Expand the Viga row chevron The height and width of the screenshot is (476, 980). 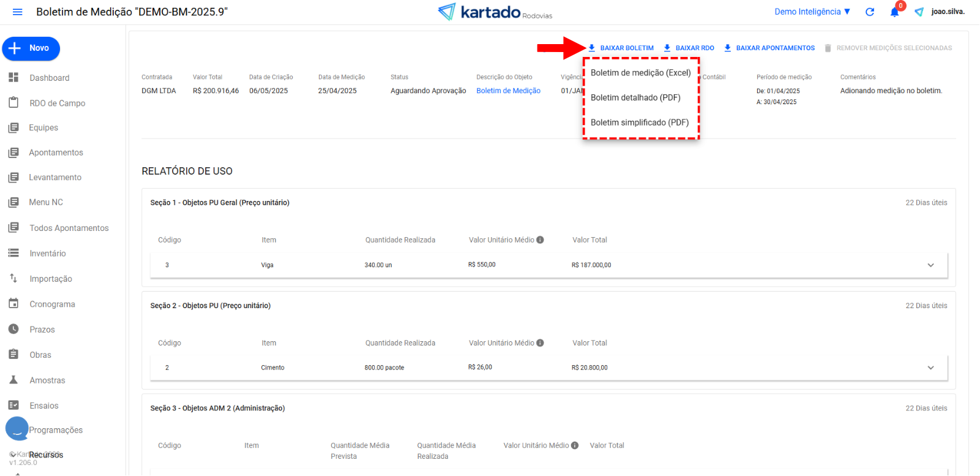point(930,265)
